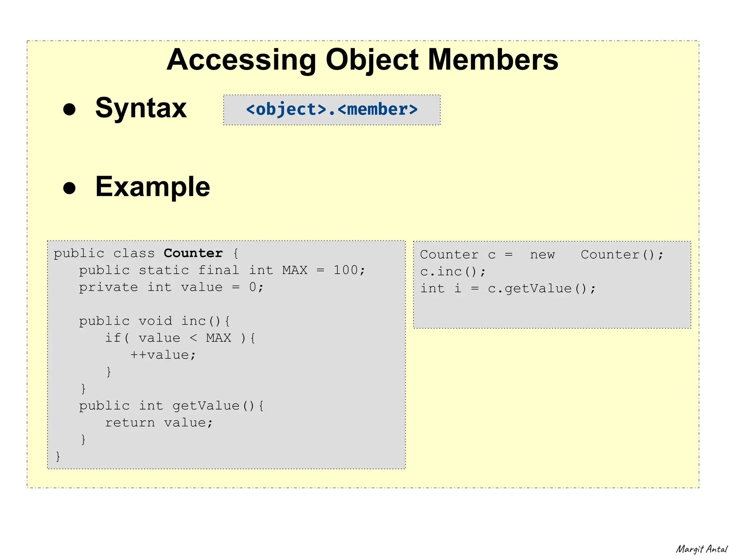Click the line 'public class Counter {'
This screenshot has width=746, height=560.
click(x=146, y=253)
